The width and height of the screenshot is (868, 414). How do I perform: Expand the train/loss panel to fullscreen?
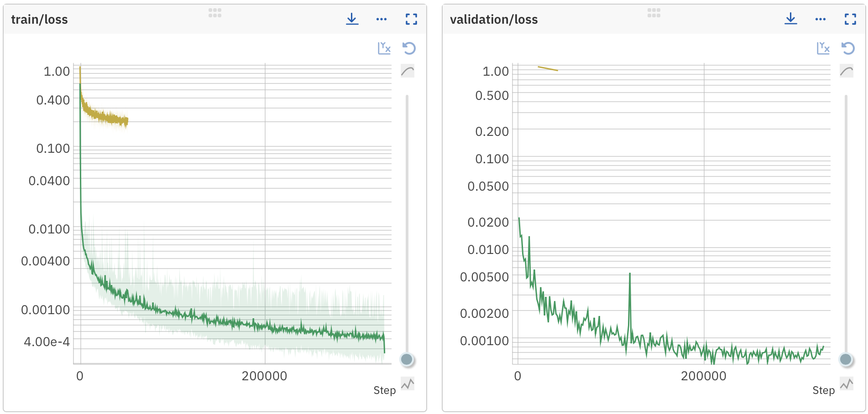[410, 19]
